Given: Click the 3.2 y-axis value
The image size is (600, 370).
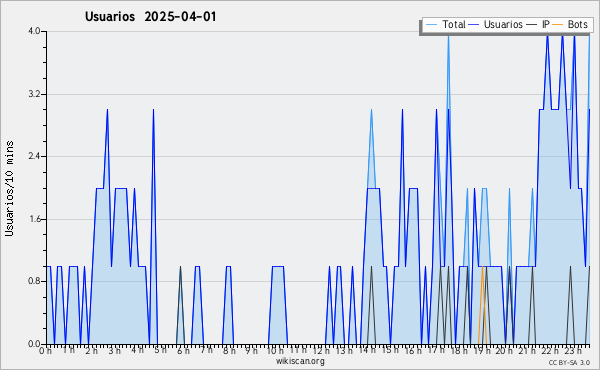Looking at the screenshot, I should [x=34, y=94].
